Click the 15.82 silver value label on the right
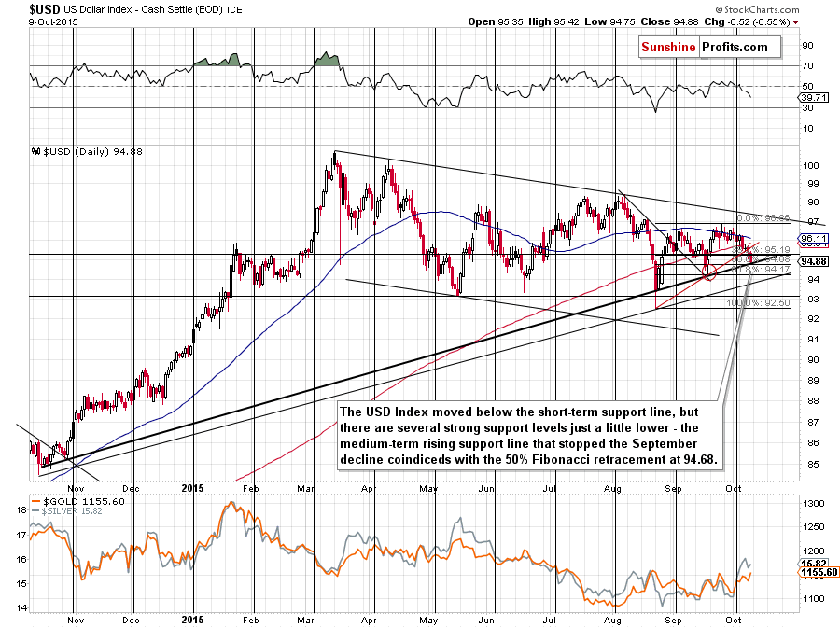This screenshot has height=628, width=840. pyautogui.click(x=814, y=564)
